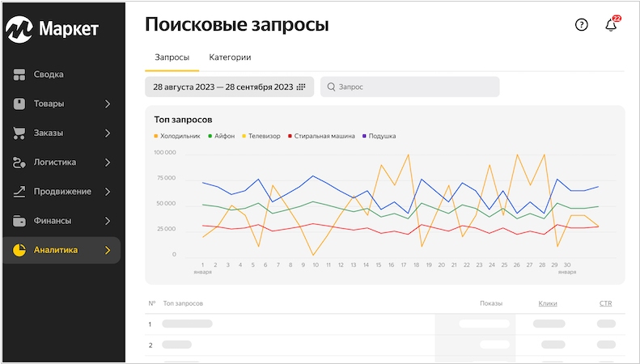This screenshot has width=640, height=364.
Task: Open the Товары sidebar item
Action: pos(61,104)
